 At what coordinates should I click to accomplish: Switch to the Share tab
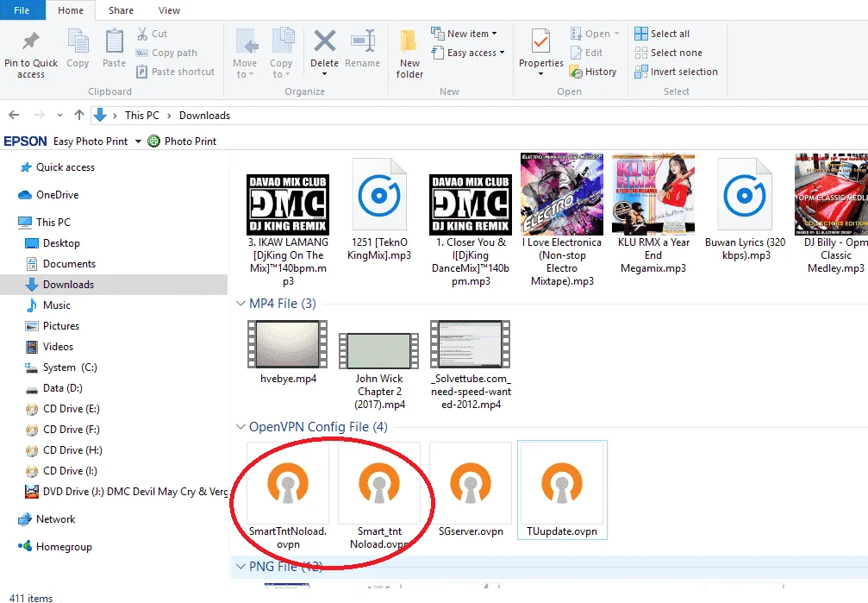pos(121,10)
